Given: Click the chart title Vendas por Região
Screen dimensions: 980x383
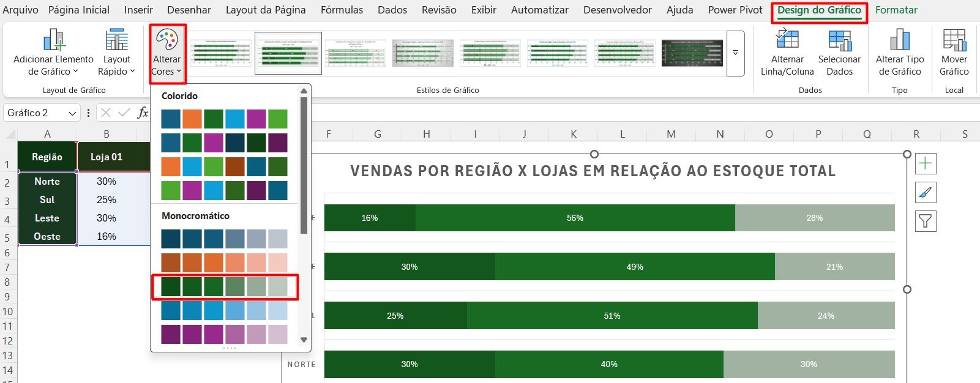Looking at the screenshot, I should [593, 171].
